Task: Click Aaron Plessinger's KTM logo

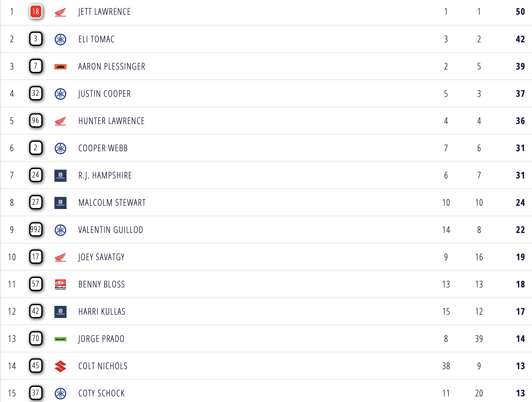Action: [x=60, y=67]
